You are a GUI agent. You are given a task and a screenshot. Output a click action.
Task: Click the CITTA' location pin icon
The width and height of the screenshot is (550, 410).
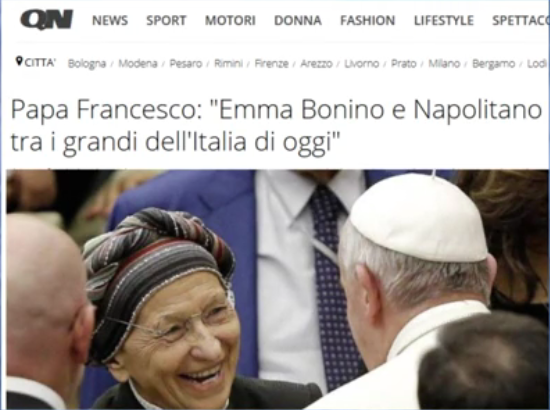pyautogui.click(x=19, y=61)
